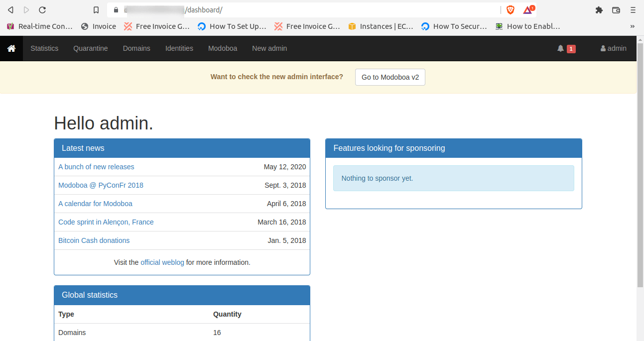Viewport: 644px width, 341px height.
Task: Click the notifications bell icon
Action: pos(560,48)
